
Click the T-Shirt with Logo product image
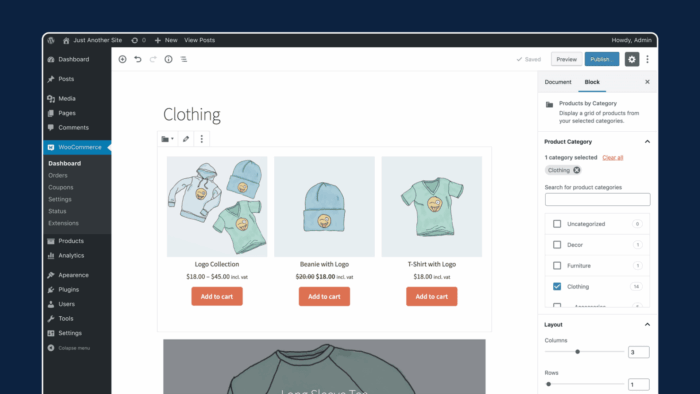pyautogui.click(x=432, y=207)
